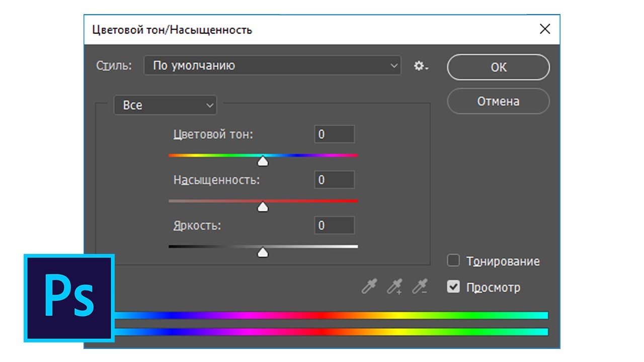Viewport: 644px width, 362px height.
Task: Click the upper color spectrum bar
Action: 331,315
